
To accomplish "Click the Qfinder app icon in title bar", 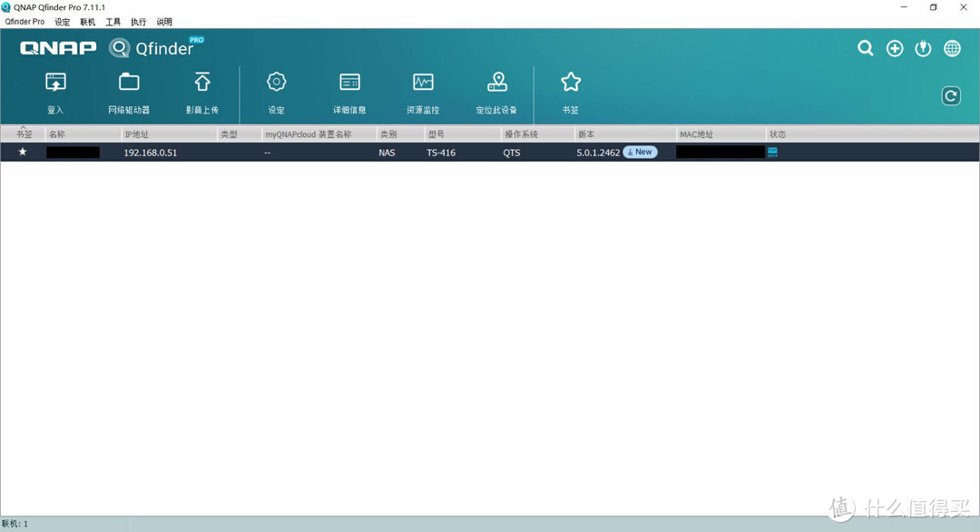I will coord(6,7).
